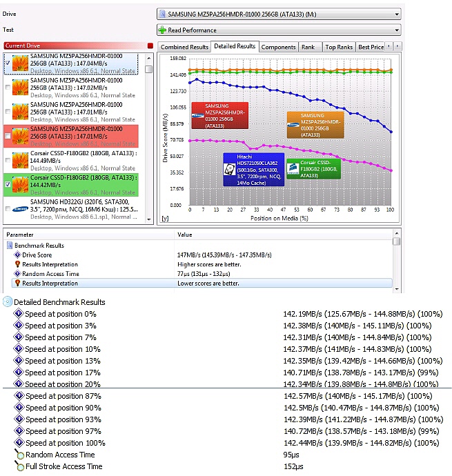The width and height of the screenshot is (452, 476).
Task: Click flower thumbnail of green Corsair 144.42MB/s entry
Action: [x=20, y=185]
